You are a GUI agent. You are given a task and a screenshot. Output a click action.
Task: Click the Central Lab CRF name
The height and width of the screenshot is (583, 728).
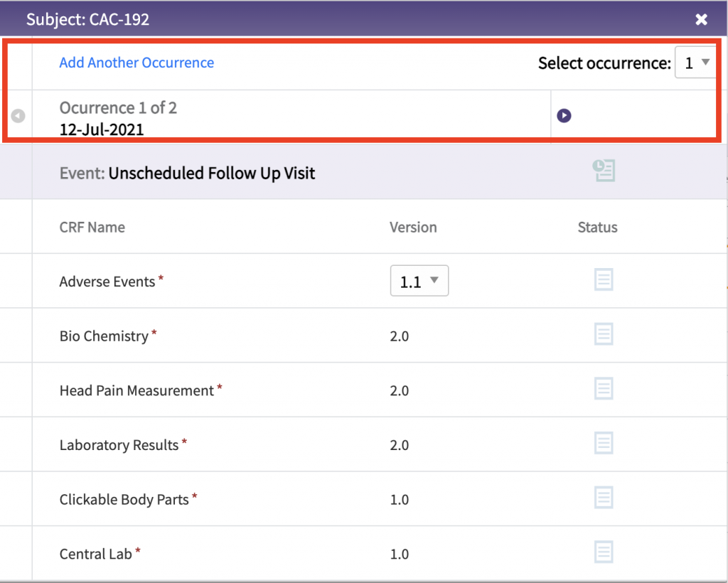tap(96, 554)
